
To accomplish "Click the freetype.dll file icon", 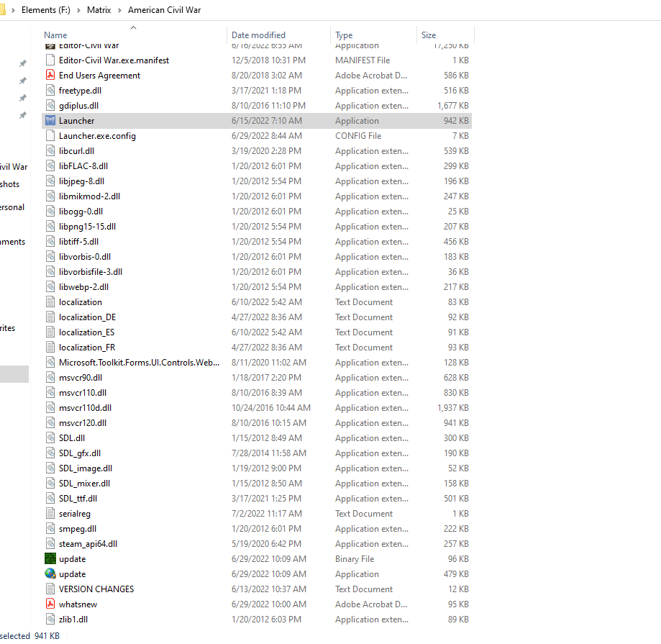I will 50,90.
